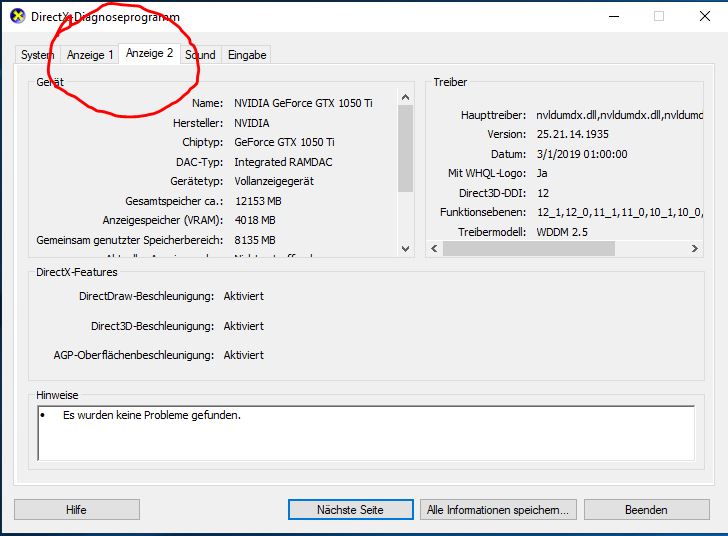The image size is (728, 536).
Task: Click 'Integrated RAMDAC' value
Action: [283, 162]
